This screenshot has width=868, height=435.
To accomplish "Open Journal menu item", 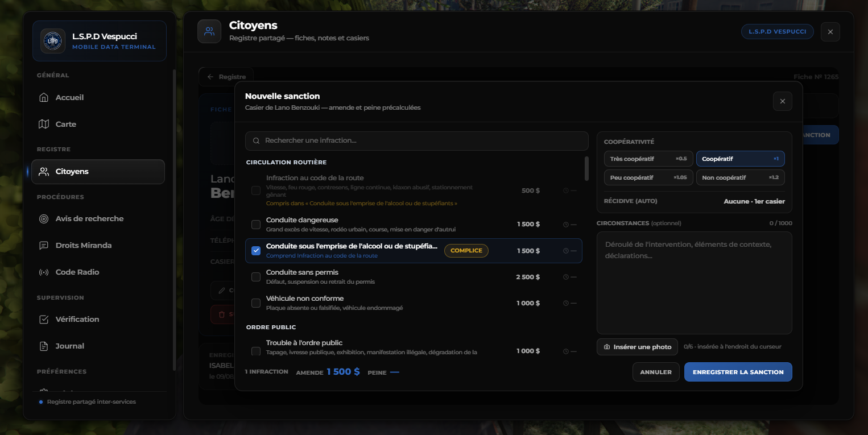I will [x=98, y=346].
